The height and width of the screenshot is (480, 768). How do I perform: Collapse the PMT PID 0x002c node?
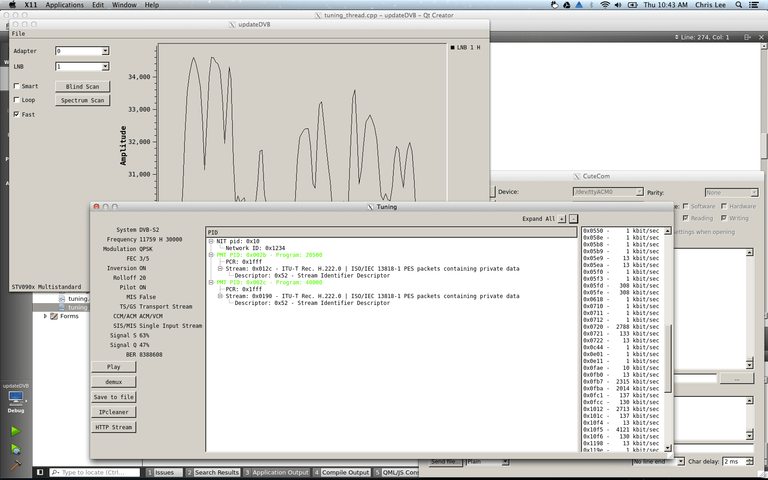click(x=211, y=283)
